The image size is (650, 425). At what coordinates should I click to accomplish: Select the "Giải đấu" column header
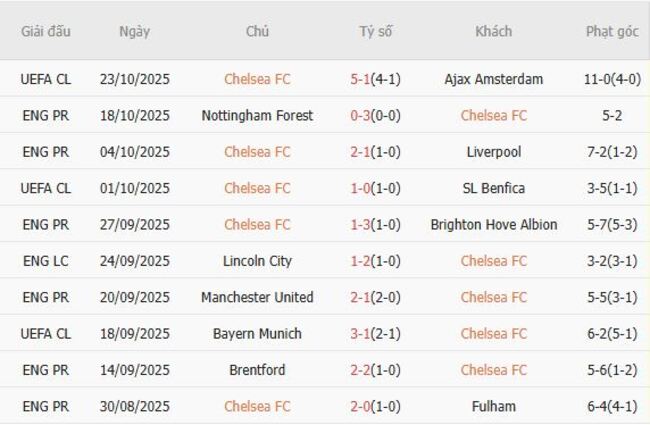[x=46, y=31]
